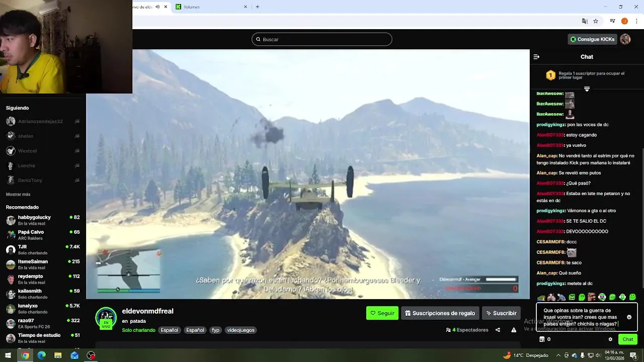Open the Windows notification center icon
The image size is (644, 362).
tap(633, 355)
